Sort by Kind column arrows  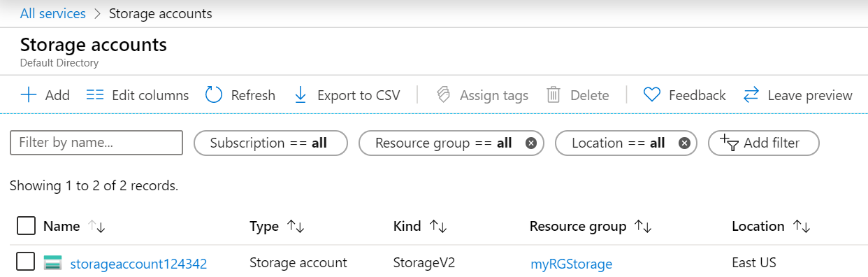pyautogui.click(x=438, y=227)
